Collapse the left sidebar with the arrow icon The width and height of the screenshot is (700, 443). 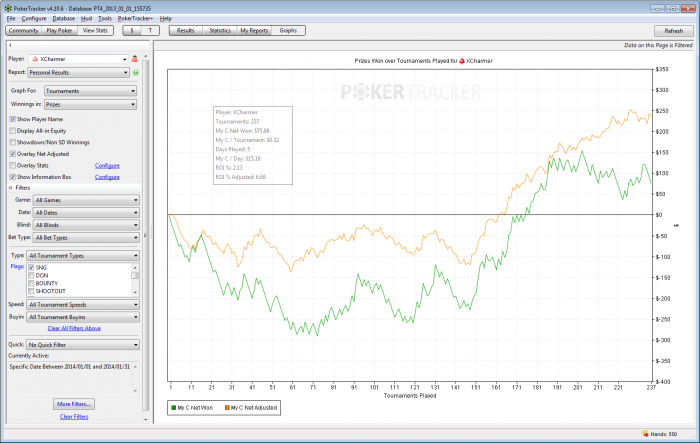click(9, 45)
